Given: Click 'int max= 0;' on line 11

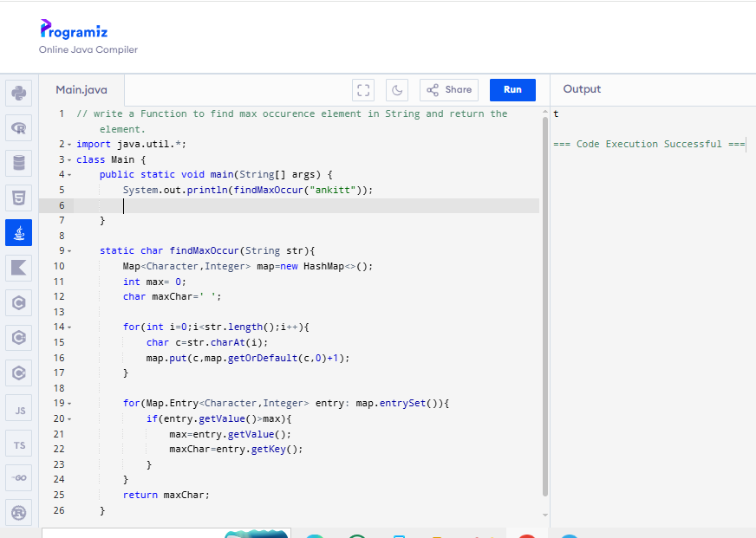Looking at the screenshot, I should (154, 282).
